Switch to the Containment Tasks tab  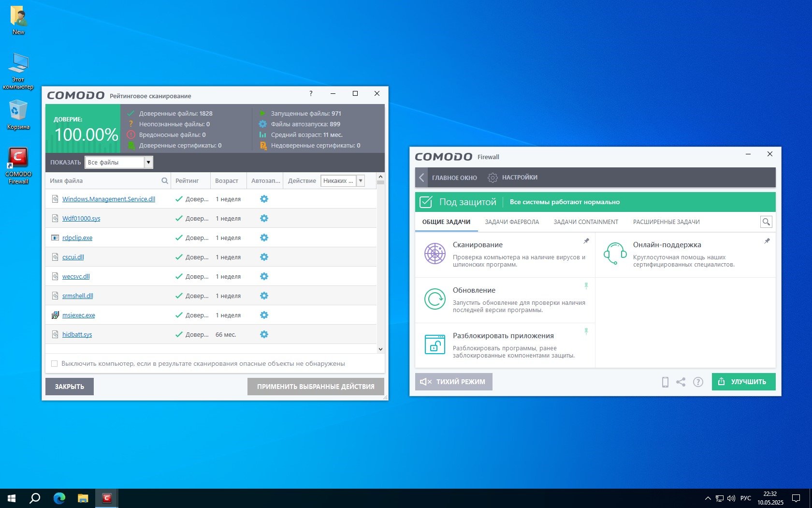585,222
